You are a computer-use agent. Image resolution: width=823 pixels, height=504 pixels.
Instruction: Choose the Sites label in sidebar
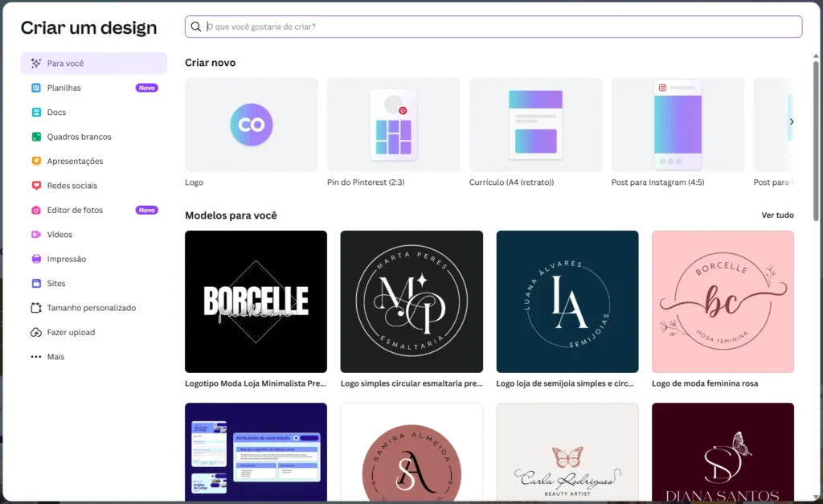[56, 284]
